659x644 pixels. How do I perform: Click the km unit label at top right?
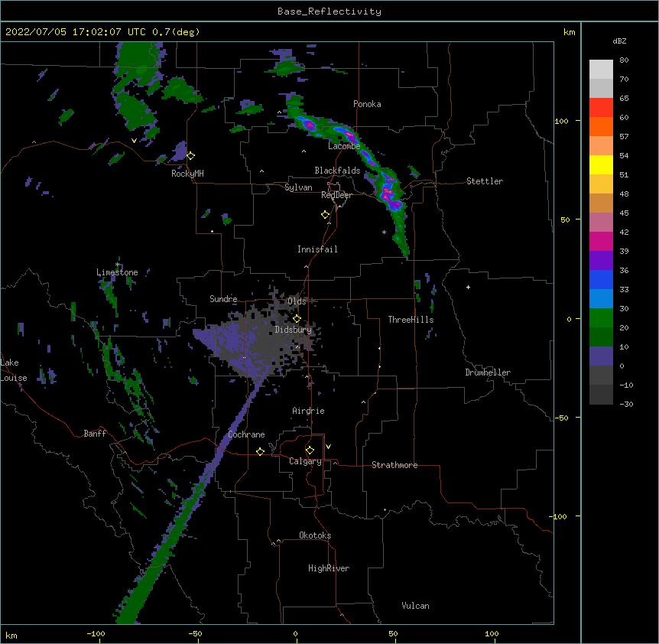tap(570, 32)
